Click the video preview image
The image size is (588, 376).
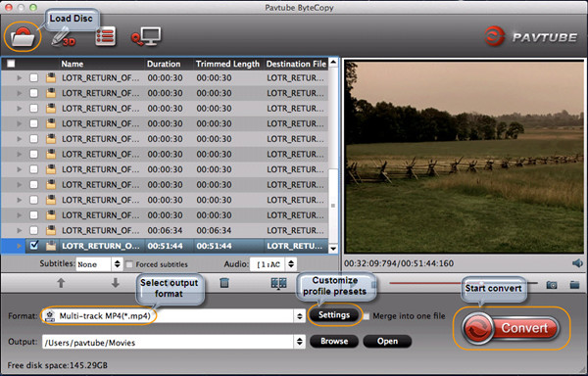tap(465, 157)
